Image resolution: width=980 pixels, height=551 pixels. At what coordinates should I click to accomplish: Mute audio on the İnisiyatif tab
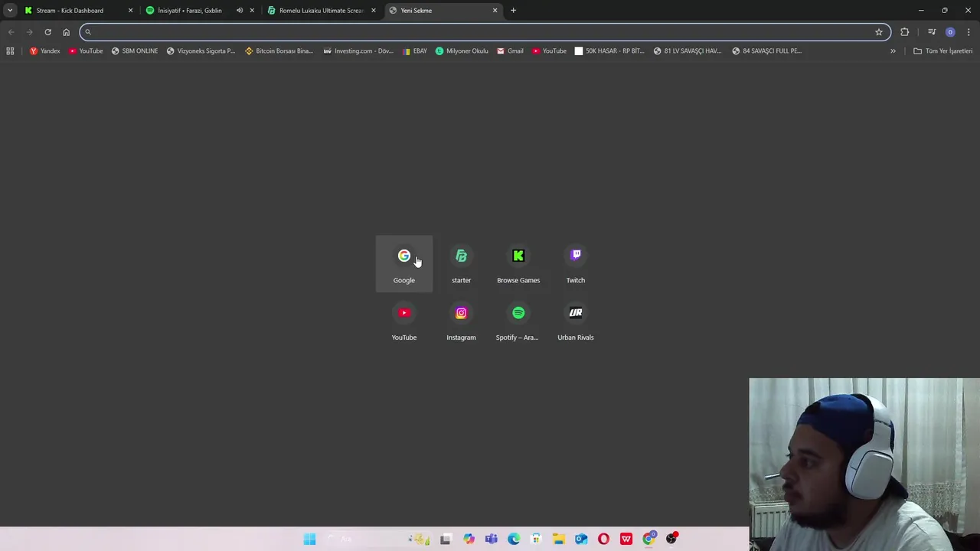click(240, 11)
